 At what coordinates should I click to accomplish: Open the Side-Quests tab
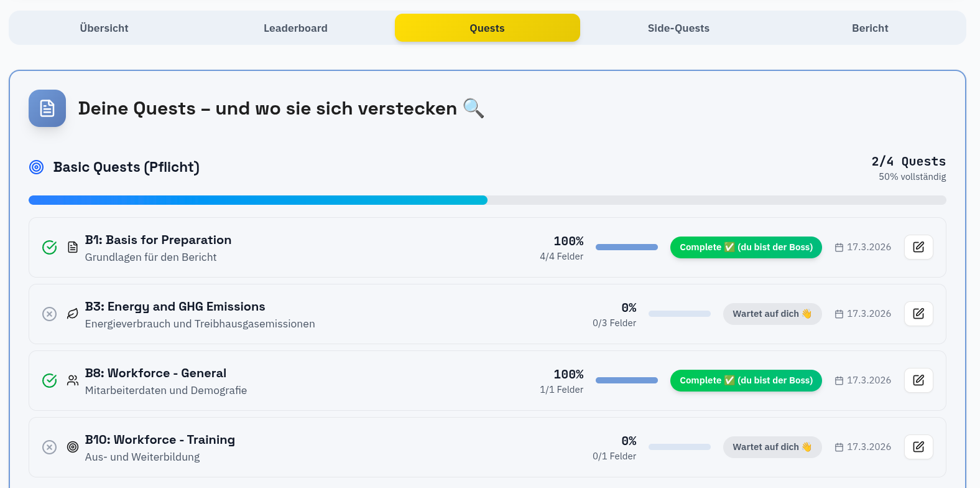(678, 28)
